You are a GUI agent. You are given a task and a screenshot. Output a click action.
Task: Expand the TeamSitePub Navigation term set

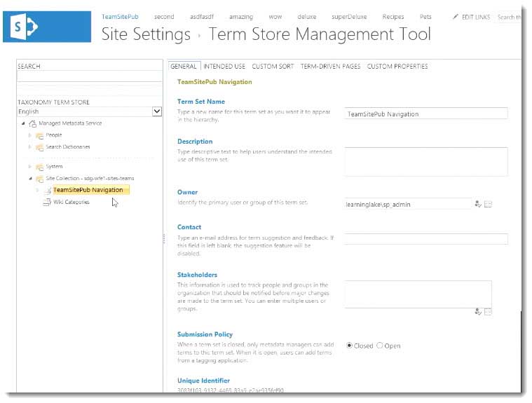click(37, 190)
